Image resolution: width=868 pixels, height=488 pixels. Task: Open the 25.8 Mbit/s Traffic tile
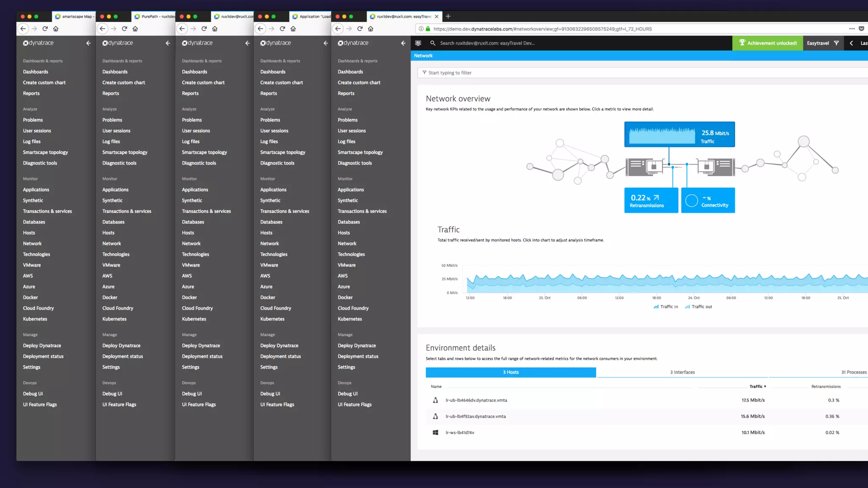click(679, 134)
